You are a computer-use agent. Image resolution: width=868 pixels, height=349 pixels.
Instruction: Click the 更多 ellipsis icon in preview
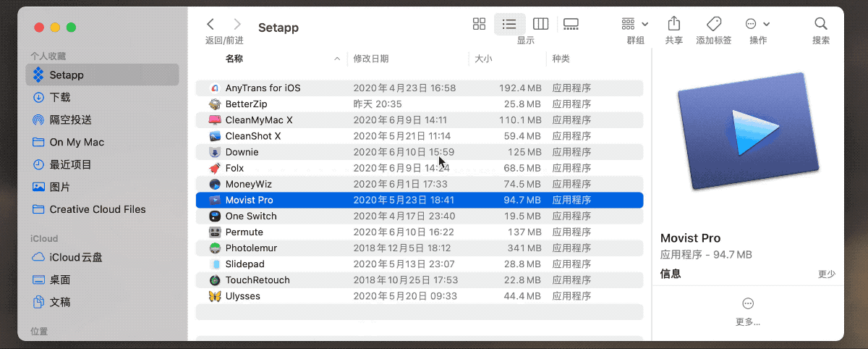(748, 303)
